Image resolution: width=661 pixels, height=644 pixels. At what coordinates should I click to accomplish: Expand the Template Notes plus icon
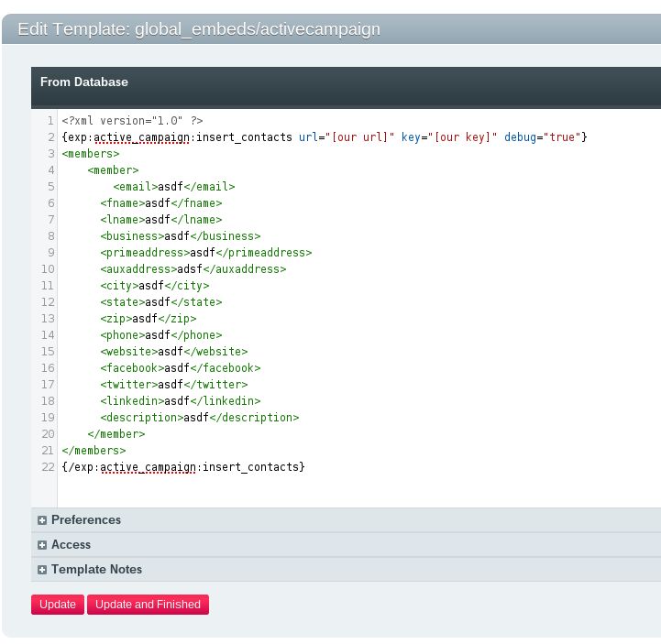coord(42,570)
